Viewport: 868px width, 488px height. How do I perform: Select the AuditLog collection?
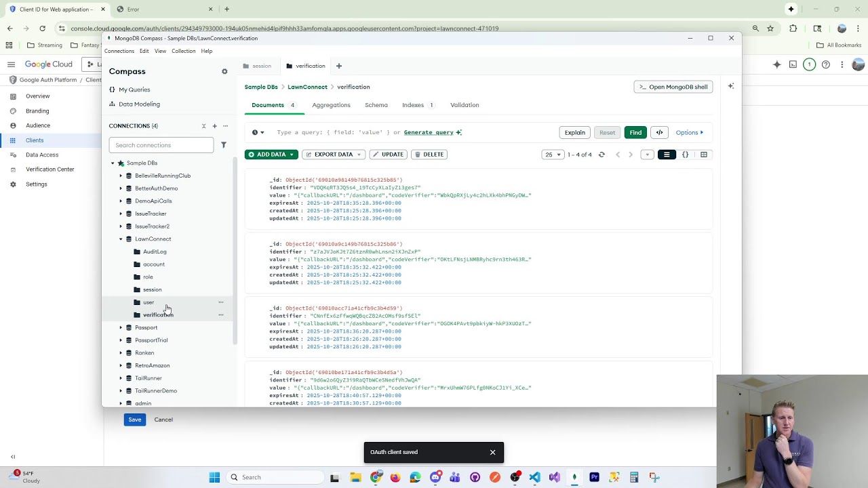[155, 252]
